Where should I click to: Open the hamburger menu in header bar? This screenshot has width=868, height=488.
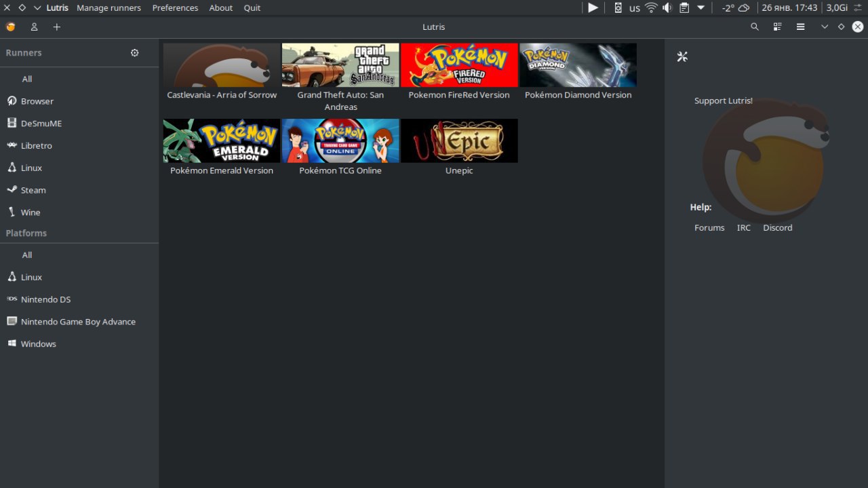[801, 27]
